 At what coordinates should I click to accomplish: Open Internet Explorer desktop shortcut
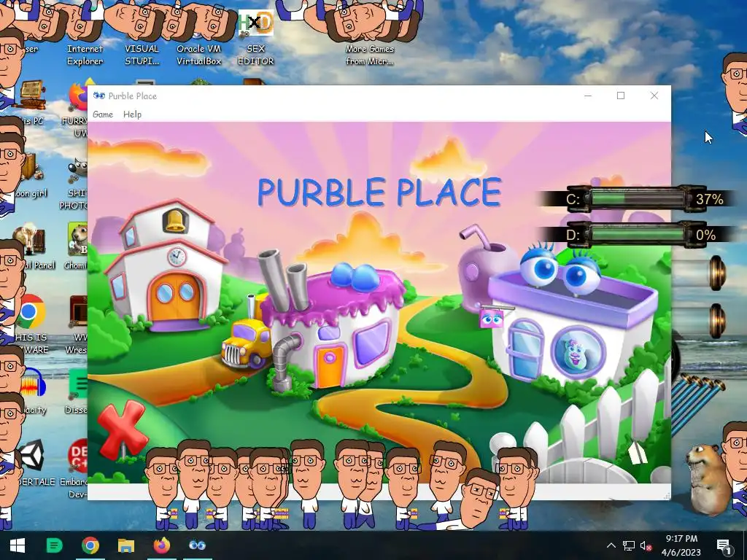pyautogui.click(x=85, y=54)
